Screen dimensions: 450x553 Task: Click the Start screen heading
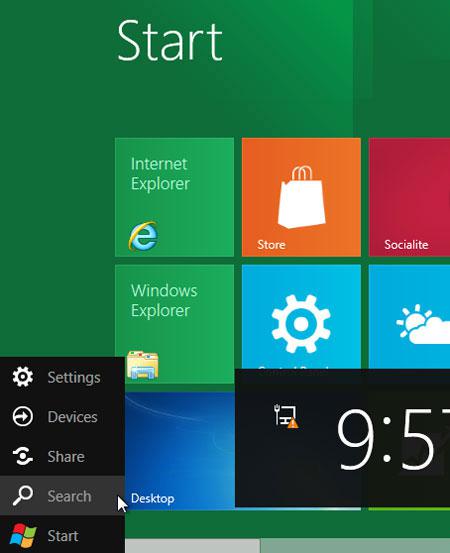(x=170, y=41)
